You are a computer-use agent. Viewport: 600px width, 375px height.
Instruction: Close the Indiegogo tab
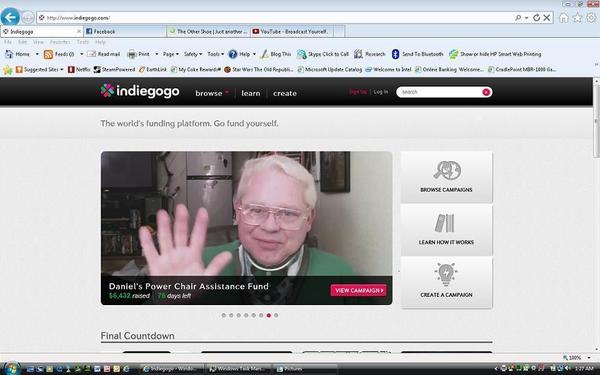pos(79,31)
